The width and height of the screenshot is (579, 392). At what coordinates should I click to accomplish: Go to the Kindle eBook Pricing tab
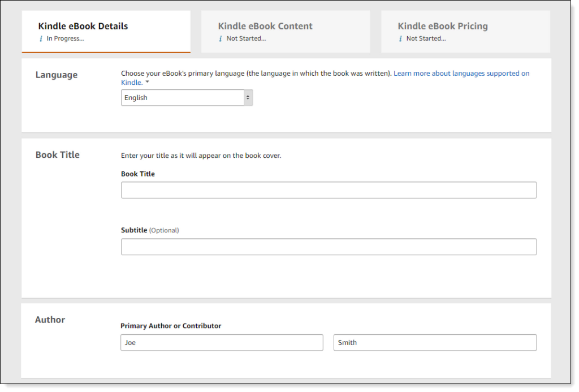click(x=443, y=26)
